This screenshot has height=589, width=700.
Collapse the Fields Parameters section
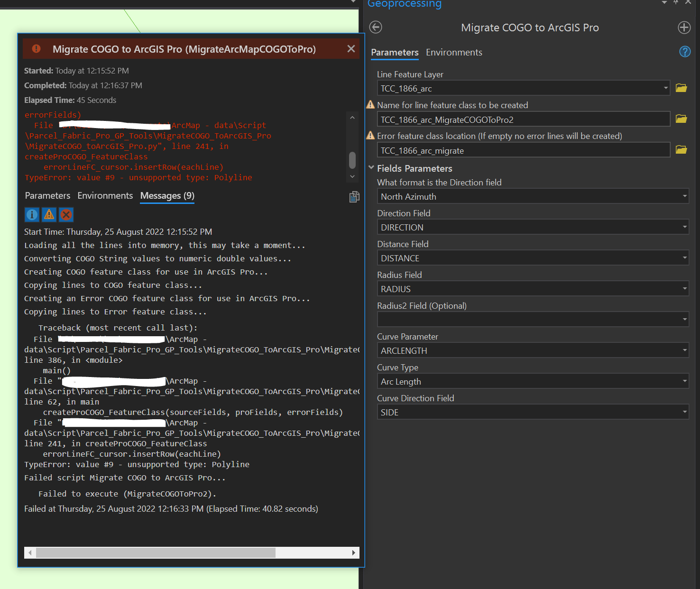[x=371, y=167]
